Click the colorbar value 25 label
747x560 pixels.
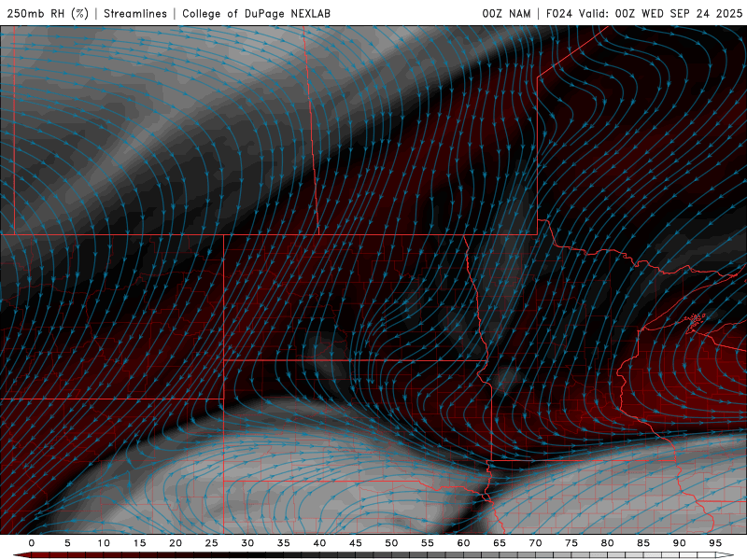point(212,543)
